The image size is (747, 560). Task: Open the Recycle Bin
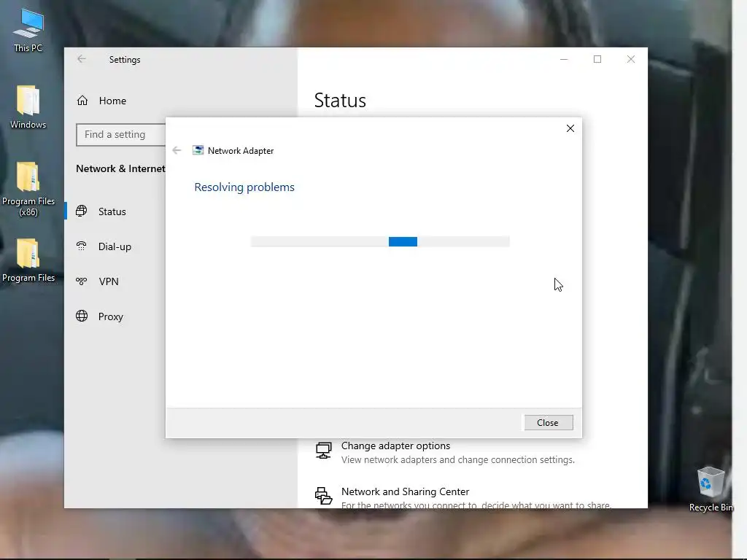point(711,489)
